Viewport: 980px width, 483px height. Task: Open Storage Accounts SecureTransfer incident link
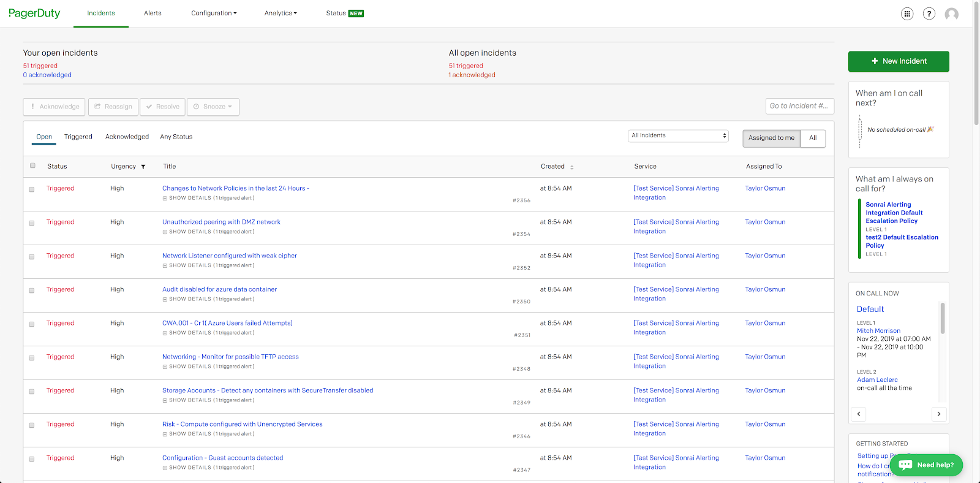[268, 390]
